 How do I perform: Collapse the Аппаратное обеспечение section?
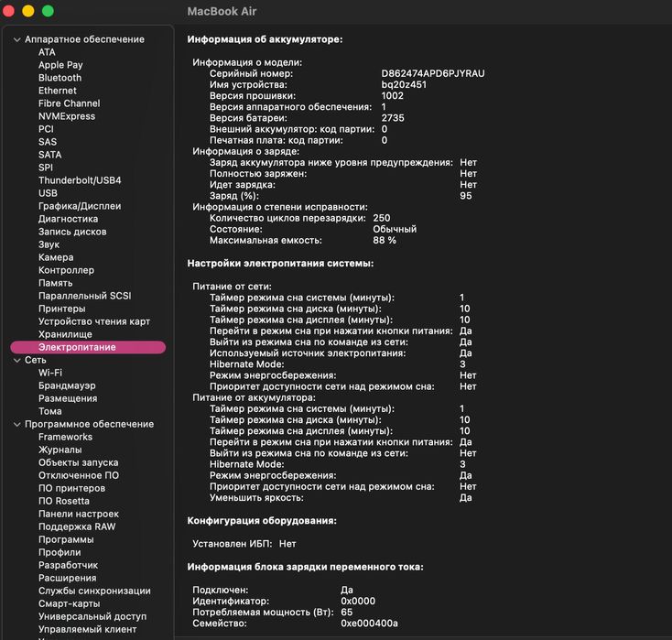(16, 39)
